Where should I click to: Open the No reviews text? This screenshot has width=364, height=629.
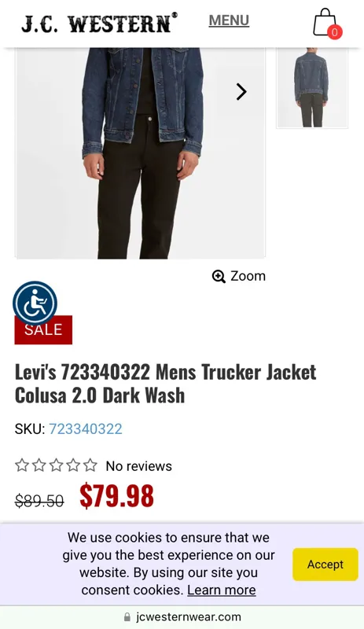tap(139, 466)
